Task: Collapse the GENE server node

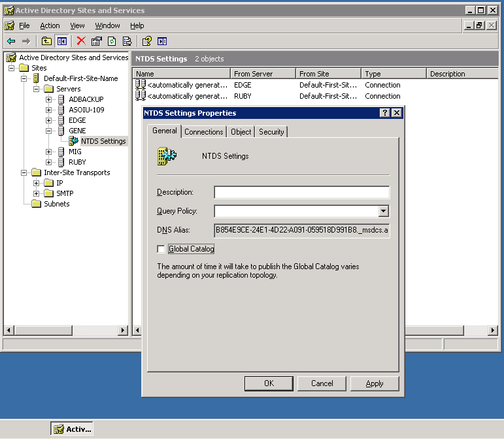Action: point(48,131)
